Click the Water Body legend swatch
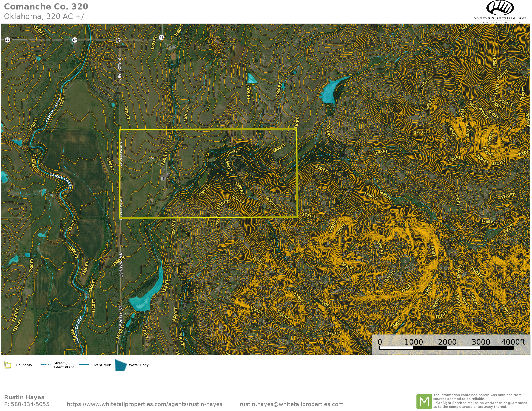 (x=121, y=365)
